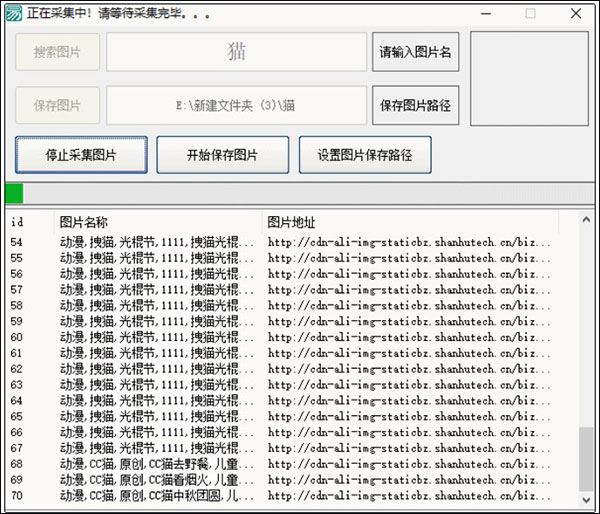Select row 68 named CC猫去野餐

(x=282, y=464)
